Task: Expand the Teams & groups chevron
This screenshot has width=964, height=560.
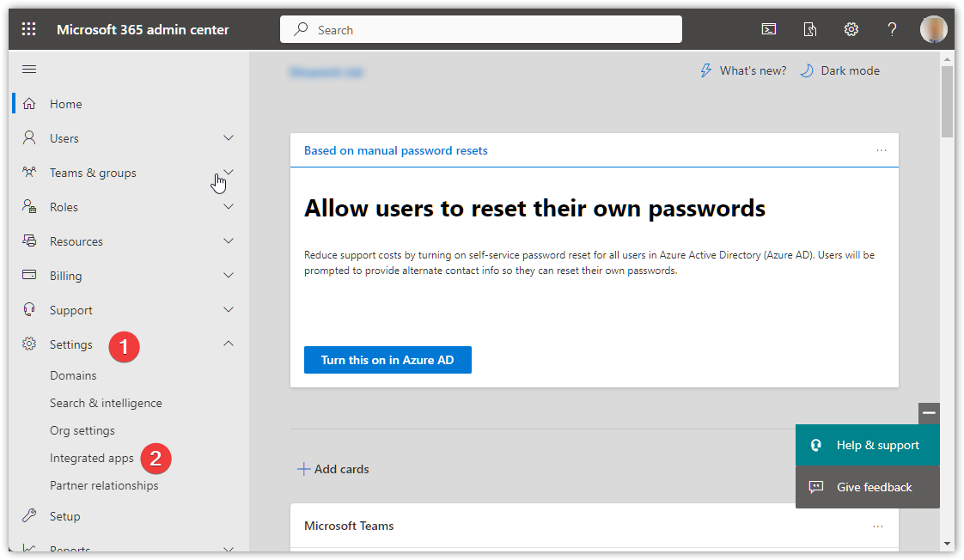Action: [x=228, y=172]
